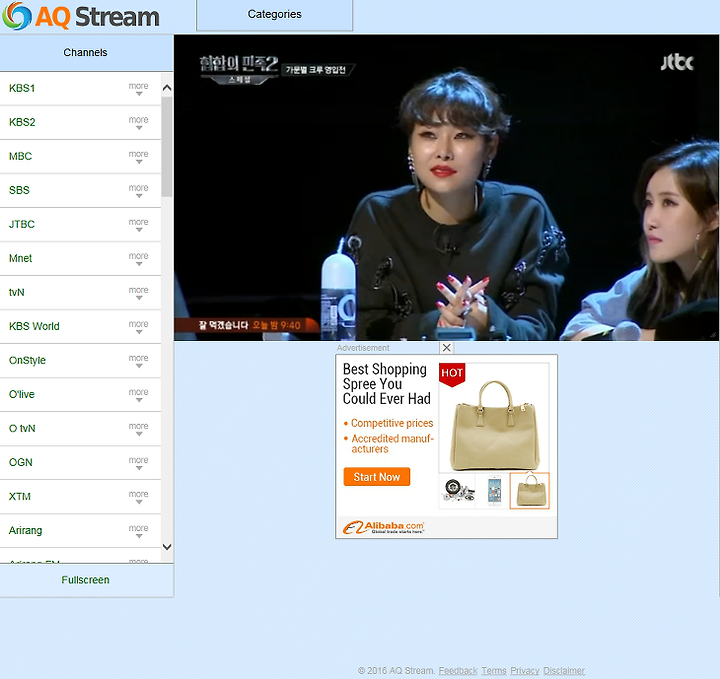Open the Privacy link in the footer
Viewport: 720px width, 679px height.
pyautogui.click(x=524, y=671)
